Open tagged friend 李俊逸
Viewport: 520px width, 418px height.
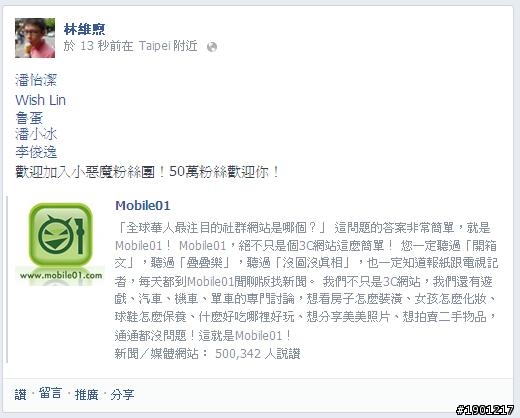[36, 152]
